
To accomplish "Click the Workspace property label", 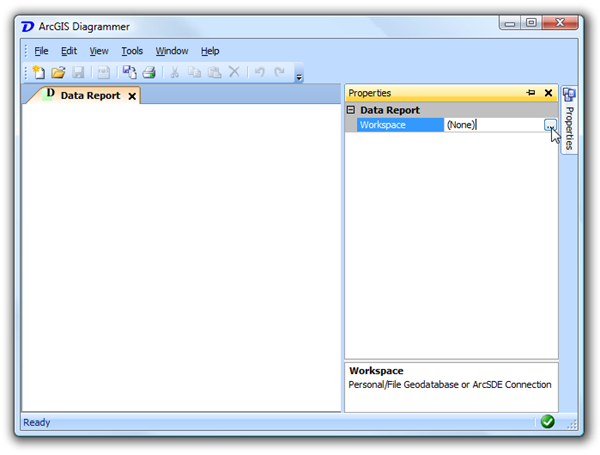I will (x=400, y=125).
